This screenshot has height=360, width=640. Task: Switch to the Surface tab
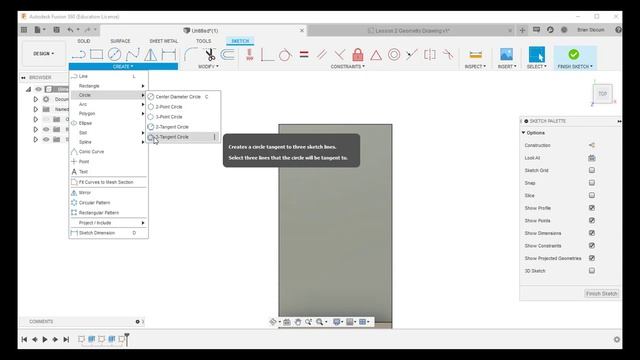(x=120, y=41)
